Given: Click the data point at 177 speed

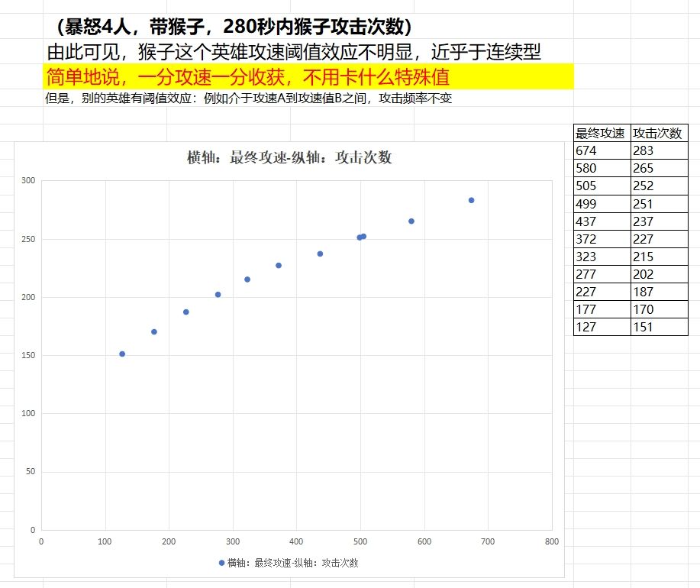Looking at the screenshot, I should click(154, 331).
